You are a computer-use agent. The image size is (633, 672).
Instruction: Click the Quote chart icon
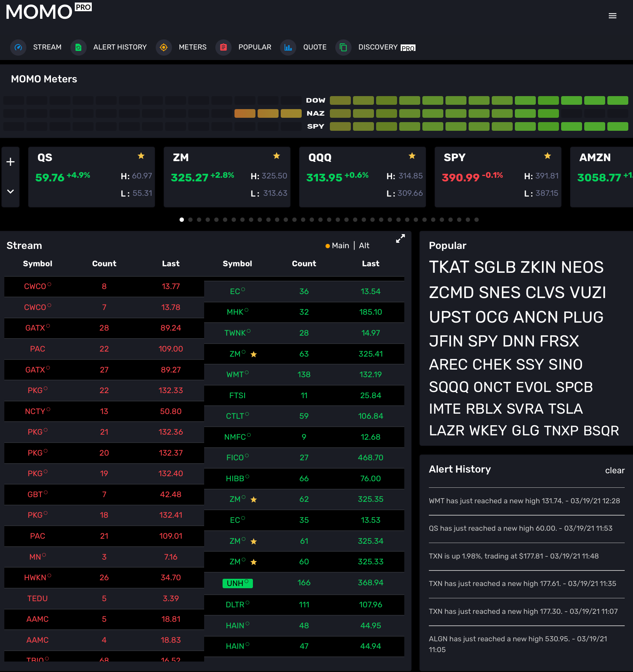288,47
